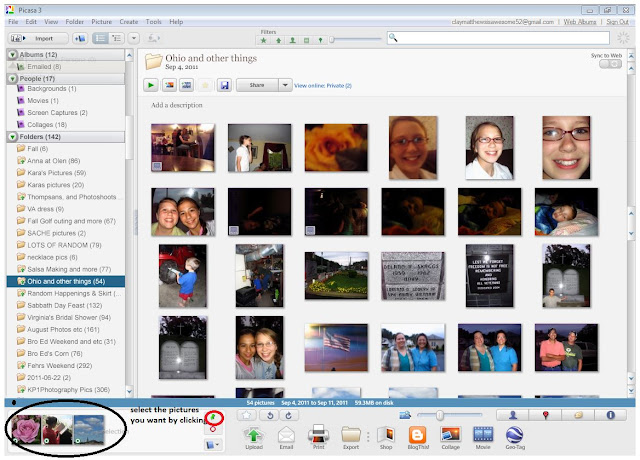Rotate picture clockwise
Image resolution: width=640 pixels, height=460 pixels.
[x=288, y=415]
